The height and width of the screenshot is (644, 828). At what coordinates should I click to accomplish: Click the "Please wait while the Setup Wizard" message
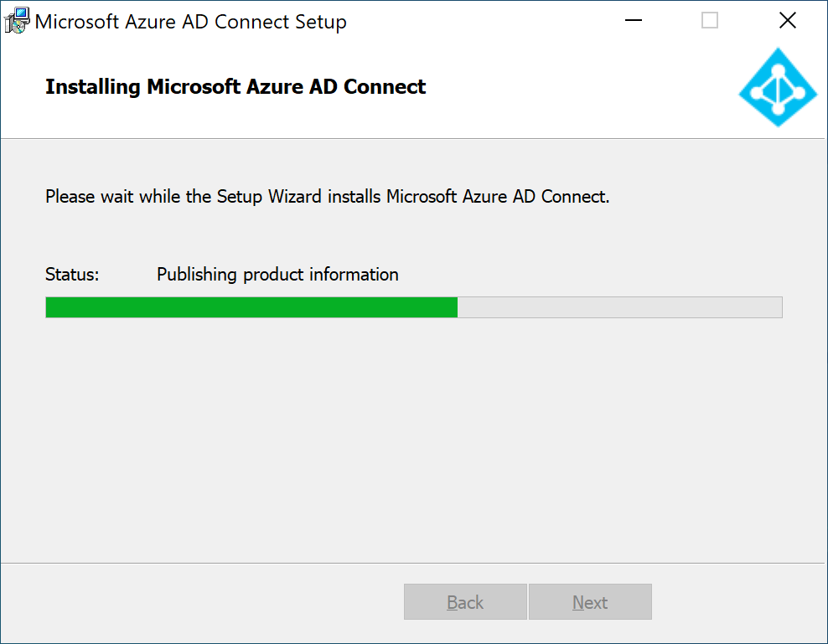pyautogui.click(x=328, y=196)
